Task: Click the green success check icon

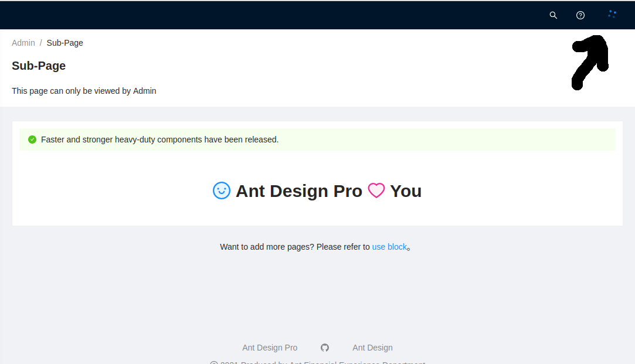Action: tap(32, 140)
